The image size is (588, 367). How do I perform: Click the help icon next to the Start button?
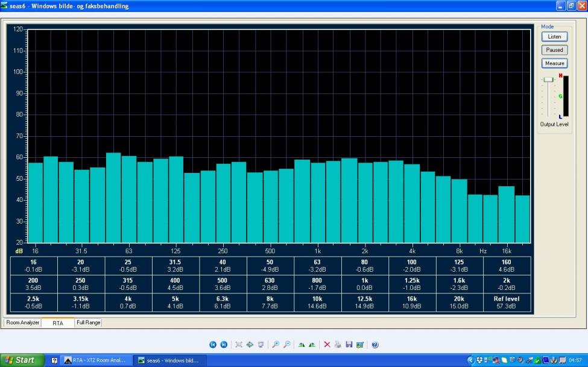(54, 360)
